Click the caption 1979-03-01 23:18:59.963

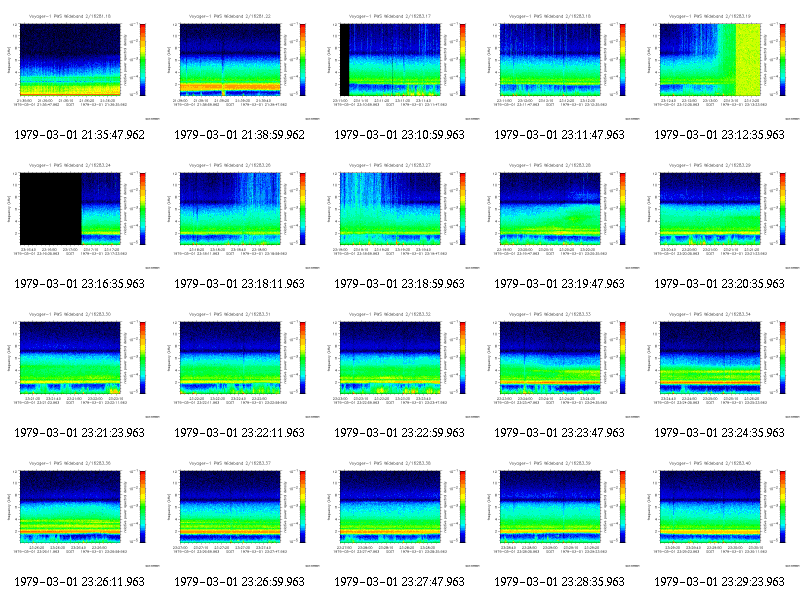[x=399, y=284]
